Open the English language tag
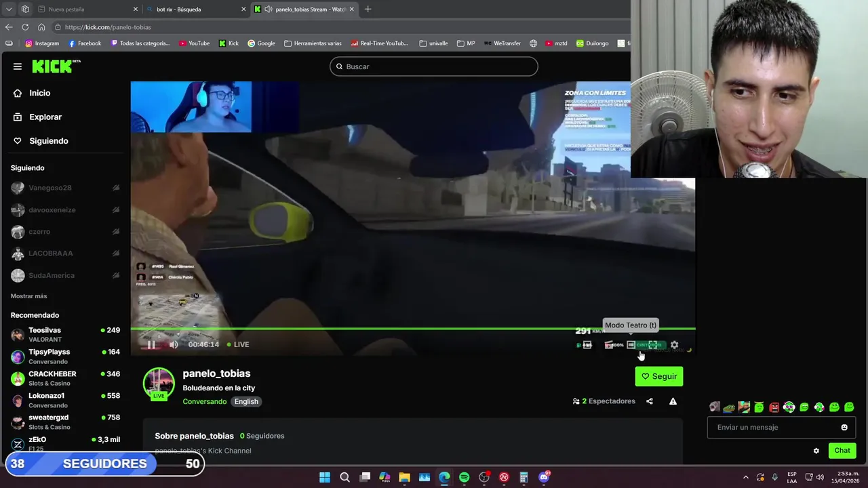 (x=246, y=401)
